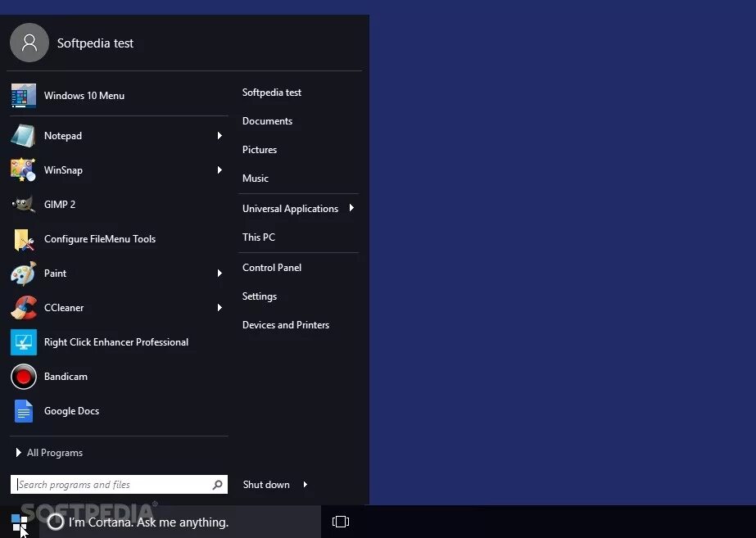Open Task View from the taskbar
Image resolution: width=756 pixels, height=538 pixels.
[x=341, y=522]
